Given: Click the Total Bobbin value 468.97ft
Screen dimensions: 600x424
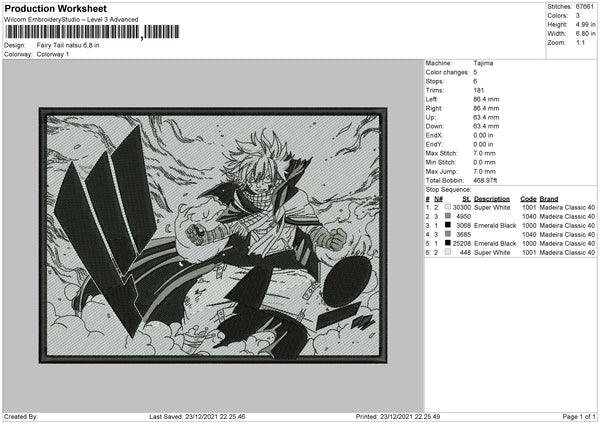Looking at the screenshot, I should pyautogui.click(x=485, y=180).
